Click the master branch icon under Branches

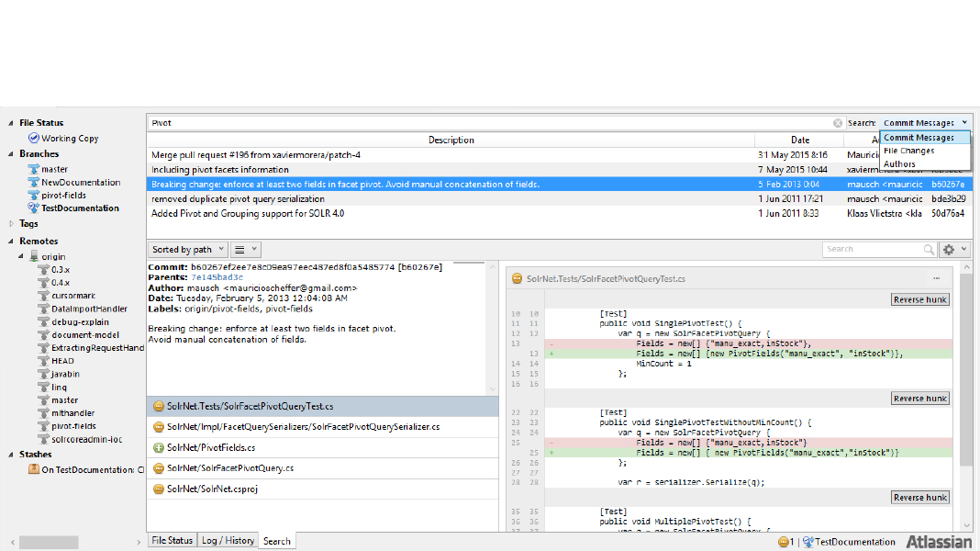pos(34,170)
